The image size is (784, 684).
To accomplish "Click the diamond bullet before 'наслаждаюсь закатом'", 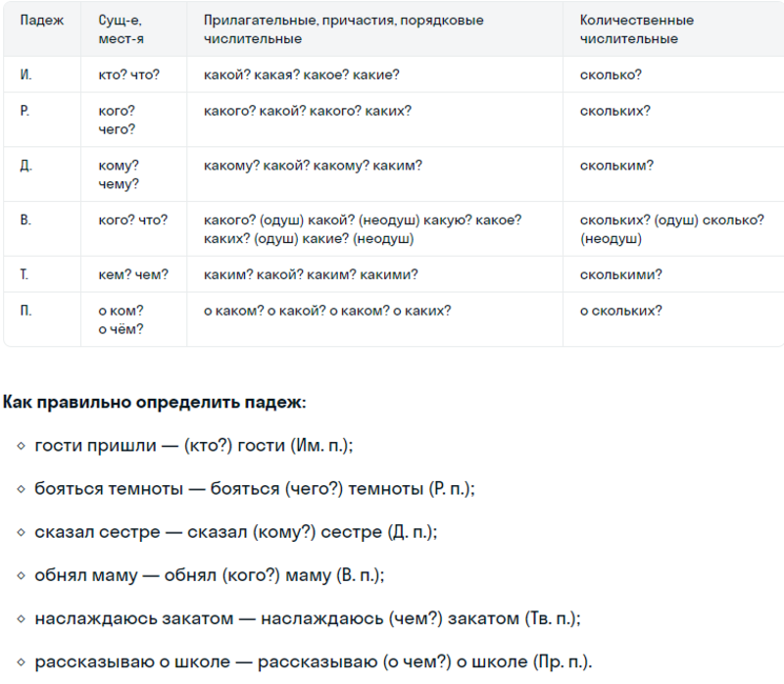I will click(21, 618).
